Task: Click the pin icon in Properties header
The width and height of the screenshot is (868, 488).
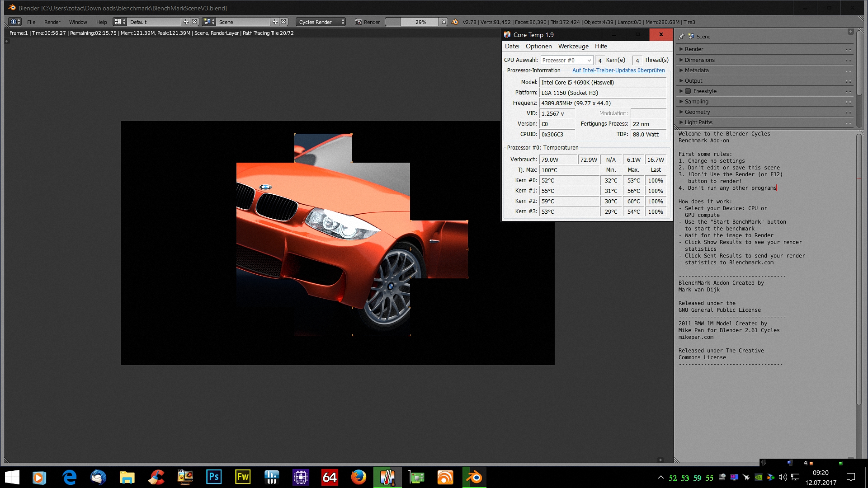Action: (x=681, y=36)
